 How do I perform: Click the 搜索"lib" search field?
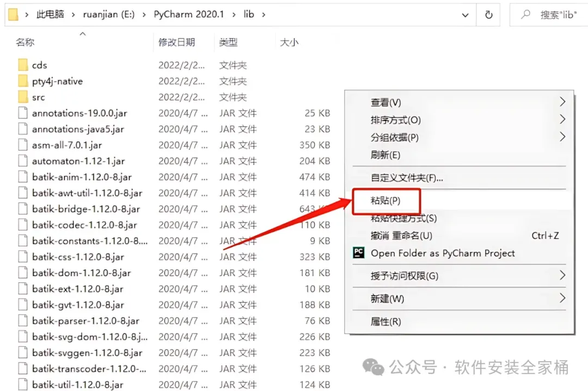point(558,15)
